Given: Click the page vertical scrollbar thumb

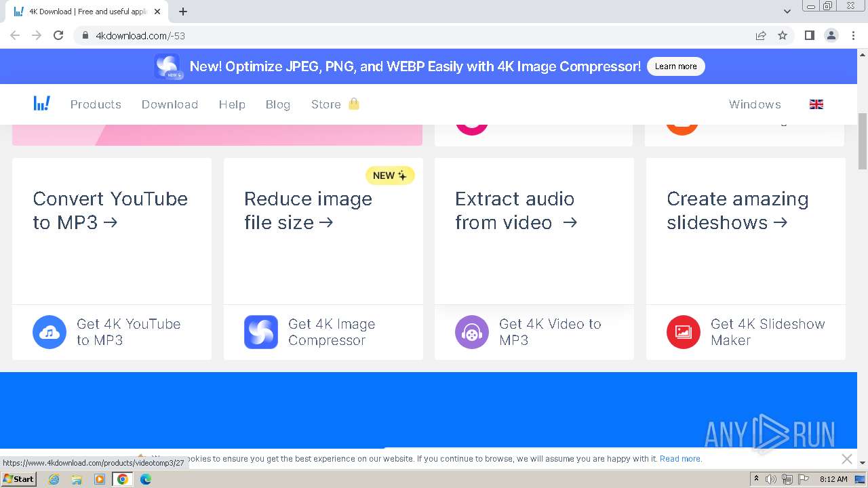Looking at the screenshot, I should [x=863, y=141].
